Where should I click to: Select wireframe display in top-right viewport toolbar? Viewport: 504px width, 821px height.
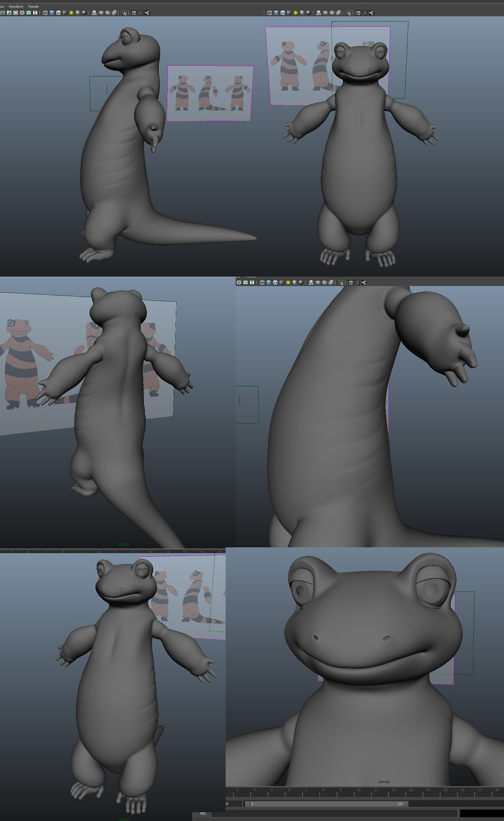tap(270, 13)
